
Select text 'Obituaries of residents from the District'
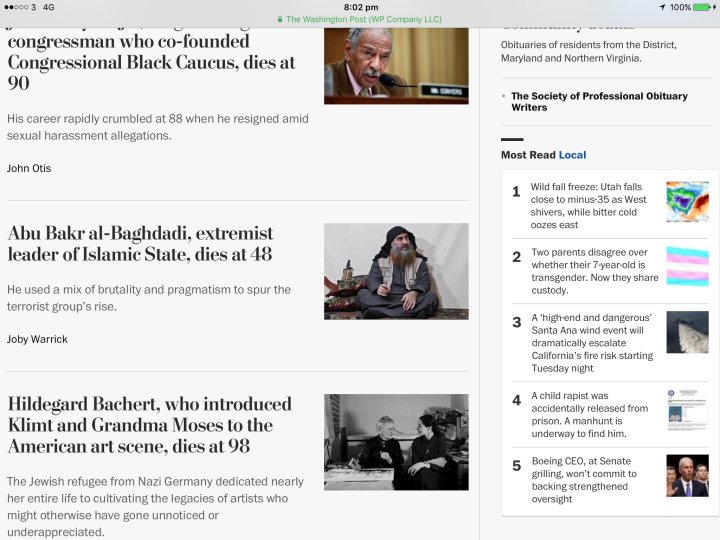589,45
